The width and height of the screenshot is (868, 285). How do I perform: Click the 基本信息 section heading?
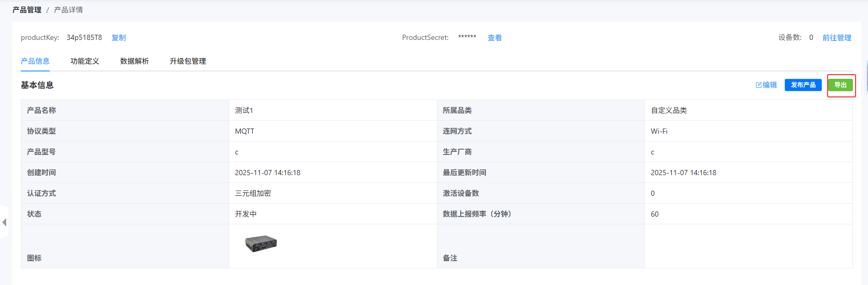pos(37,85)
